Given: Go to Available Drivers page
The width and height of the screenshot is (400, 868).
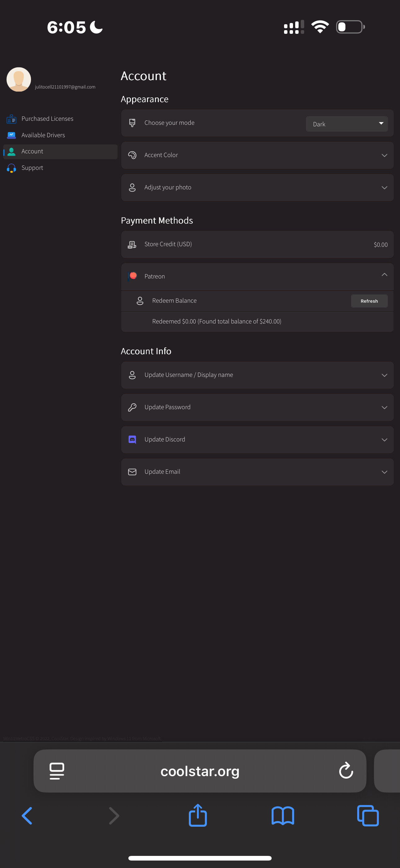Looking at the screenshot, I should click(43, 135).
